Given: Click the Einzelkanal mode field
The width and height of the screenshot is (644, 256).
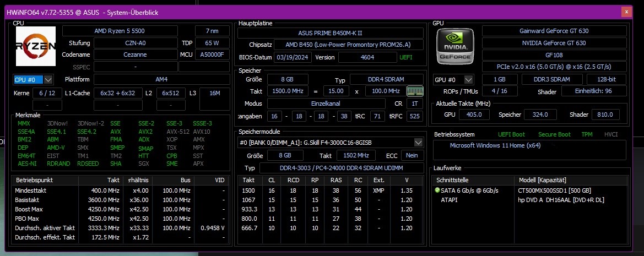Looking at the screenshot, I should (326, 104).
